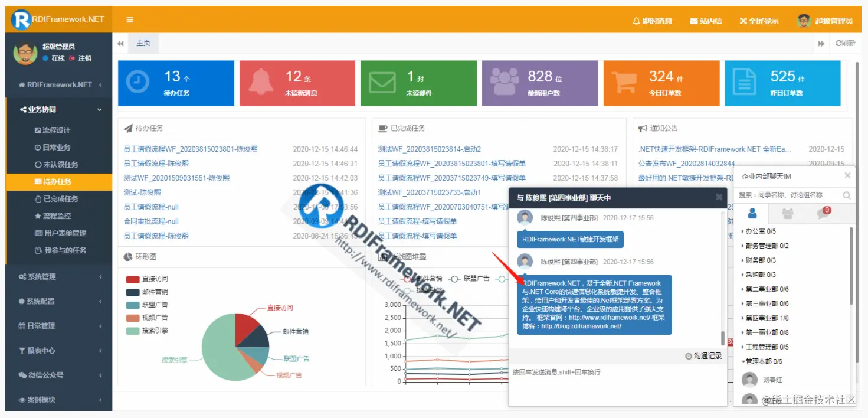Open completed task 测试WF_20203815023814-启动2
This screenshot has height=418, width=868.
pos(430,149)
